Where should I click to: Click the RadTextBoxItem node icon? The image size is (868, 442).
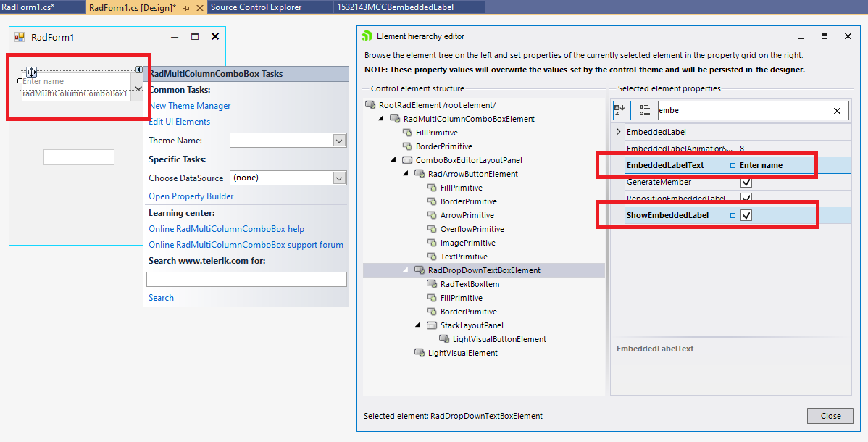tap(432, 284)
